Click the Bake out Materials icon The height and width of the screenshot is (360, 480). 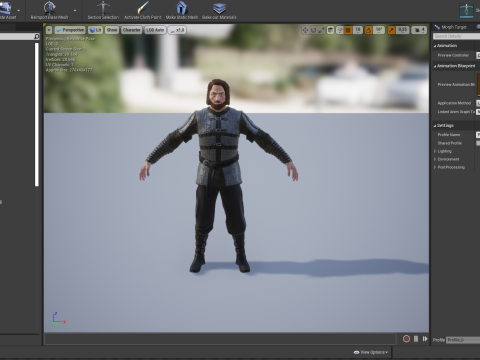[x=219, y=8]
